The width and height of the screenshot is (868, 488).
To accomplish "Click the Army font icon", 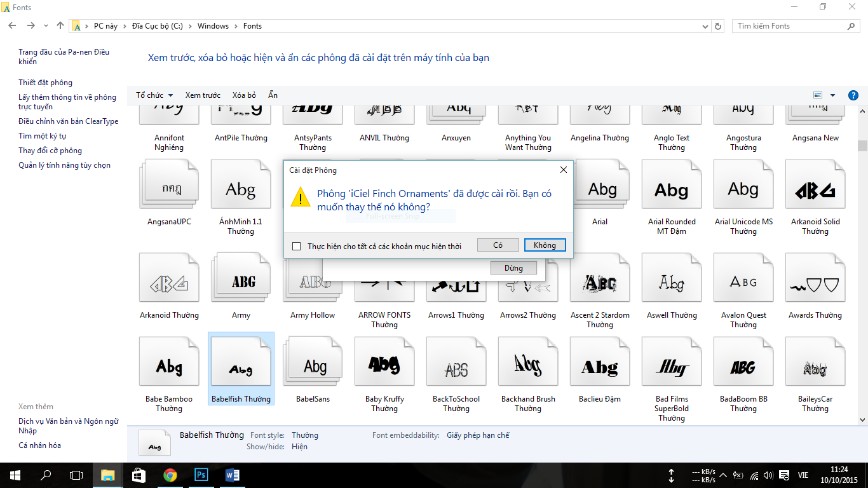I will coord(241,277).
